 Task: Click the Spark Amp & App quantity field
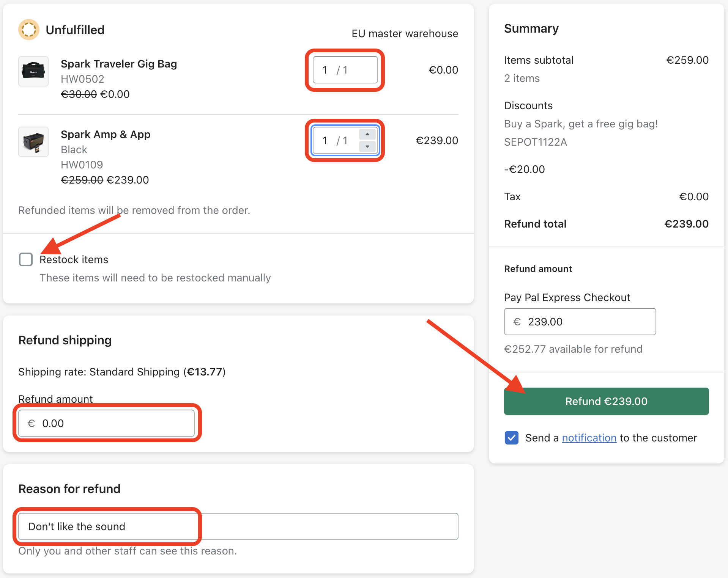tap(345, 140)
